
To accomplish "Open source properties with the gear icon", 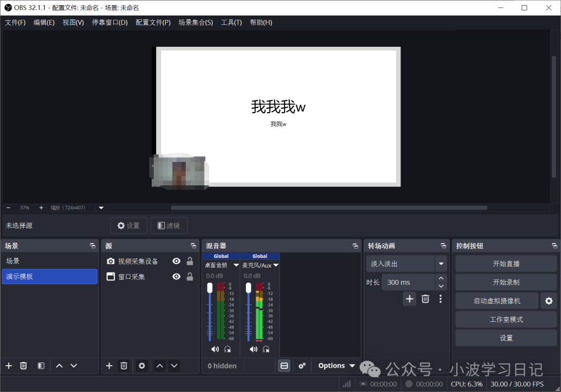I will pyautogui.click(x=141, y=366).
